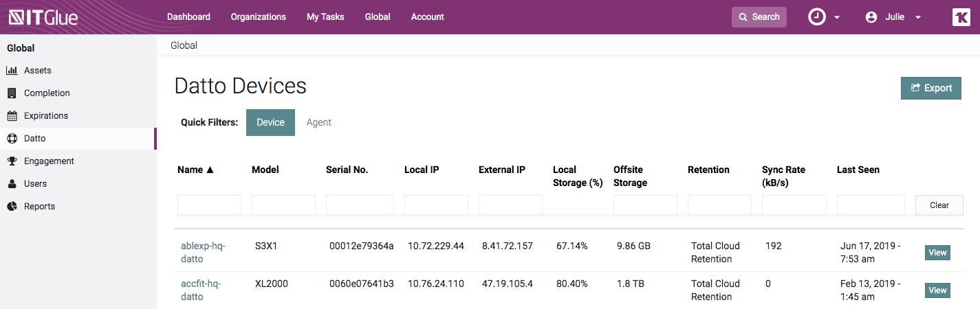Image resolution: width=980 pixels, height=309 pixels.
Task: Open the ablexp-hq-datto device link
Action: pyautogui.click(x=203, y=252)
